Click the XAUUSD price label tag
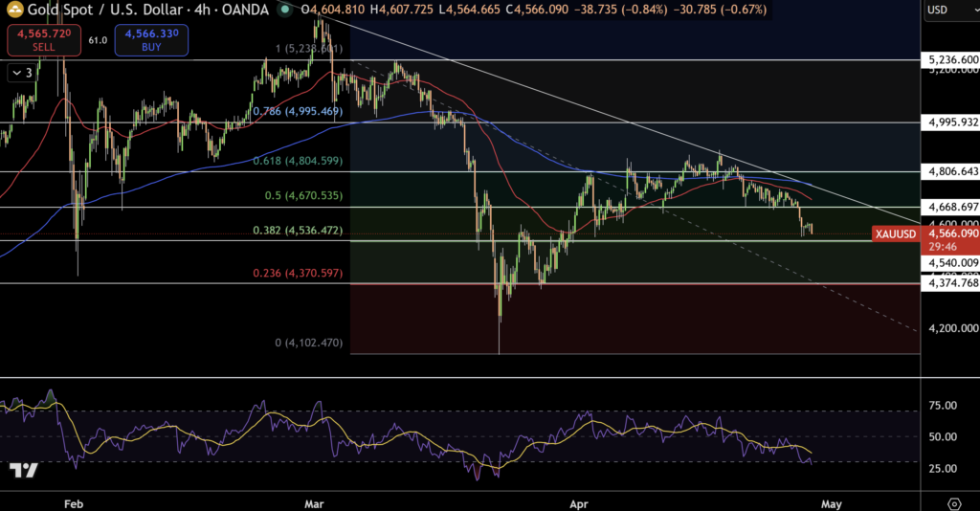Screen dimensions: 980x511 tap(895, 233)
